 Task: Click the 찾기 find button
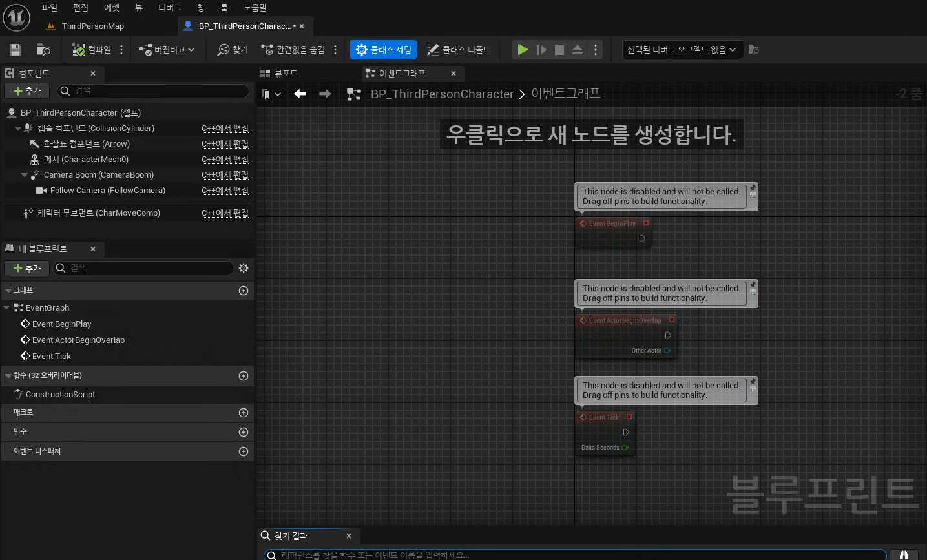233,50
